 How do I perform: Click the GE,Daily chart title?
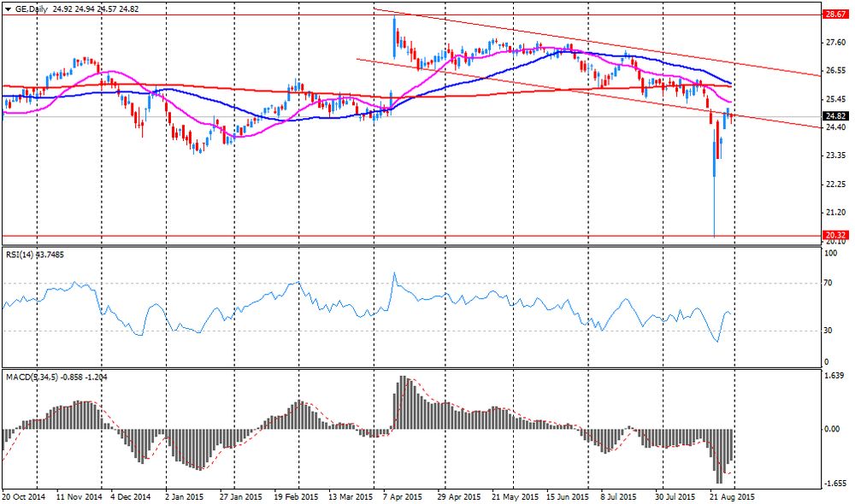coord(31,9)
